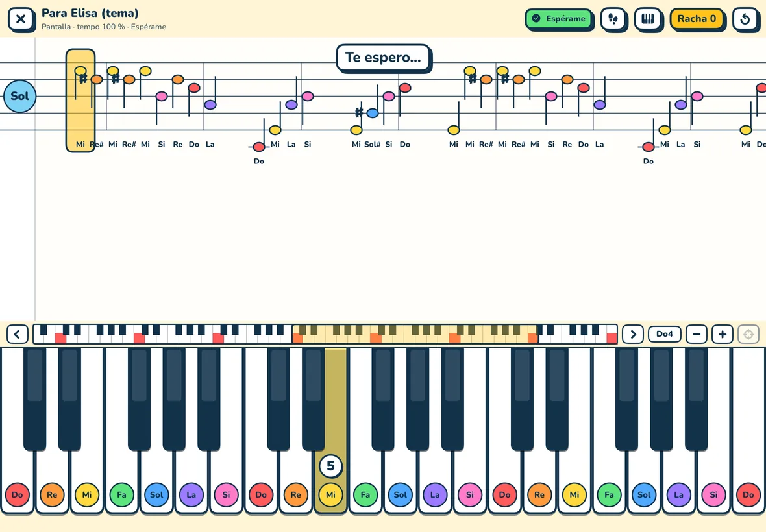Click the blue Sol clef circle
Image resolution: width=766 pixels, height=532 pixels.
(x=19, y=96)
